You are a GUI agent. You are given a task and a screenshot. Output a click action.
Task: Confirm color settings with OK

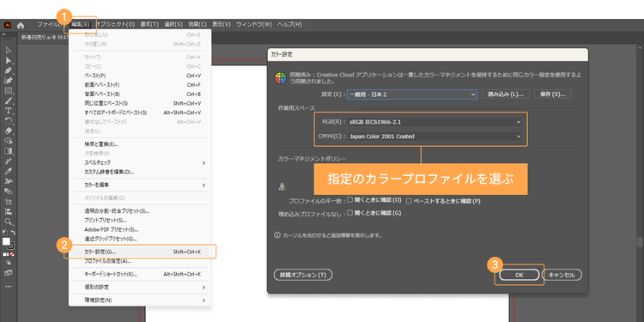pyautogui.click(x=519, y=275)
